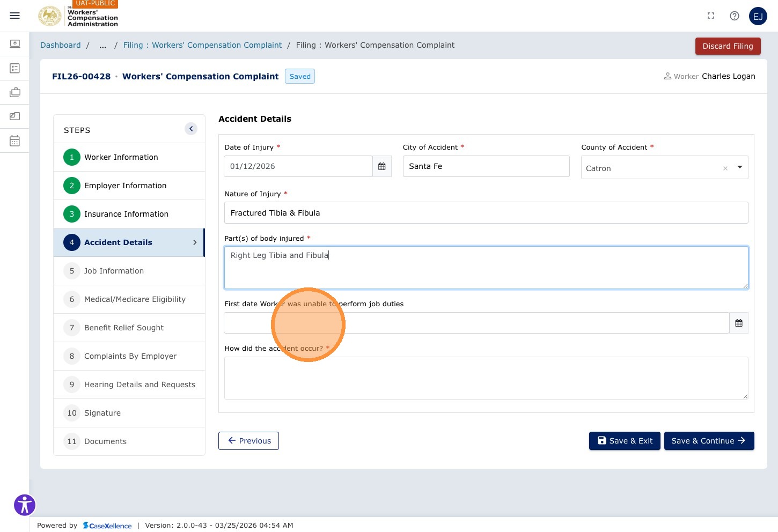Image resolution: width=778 pixels, height=532 pixels.
Task: Click filing number FIL26-00428
Action: click(81, 77)
